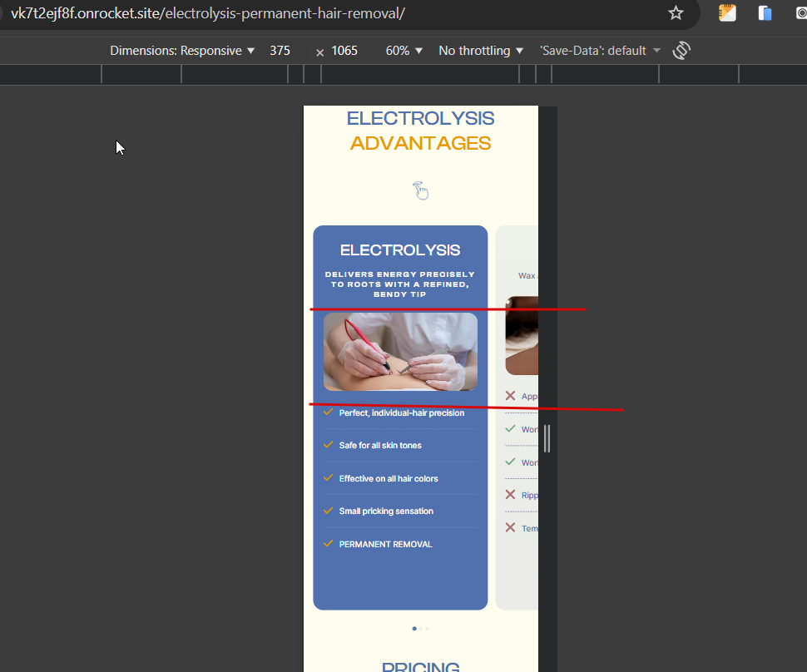Click checkmark beside Small pricking sensation
Screen dimensions: 807x672
tap(329, 511)
